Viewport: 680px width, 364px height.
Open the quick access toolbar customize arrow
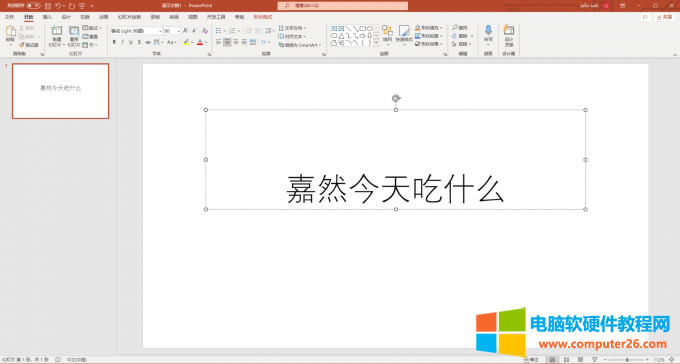pos(92,6)
